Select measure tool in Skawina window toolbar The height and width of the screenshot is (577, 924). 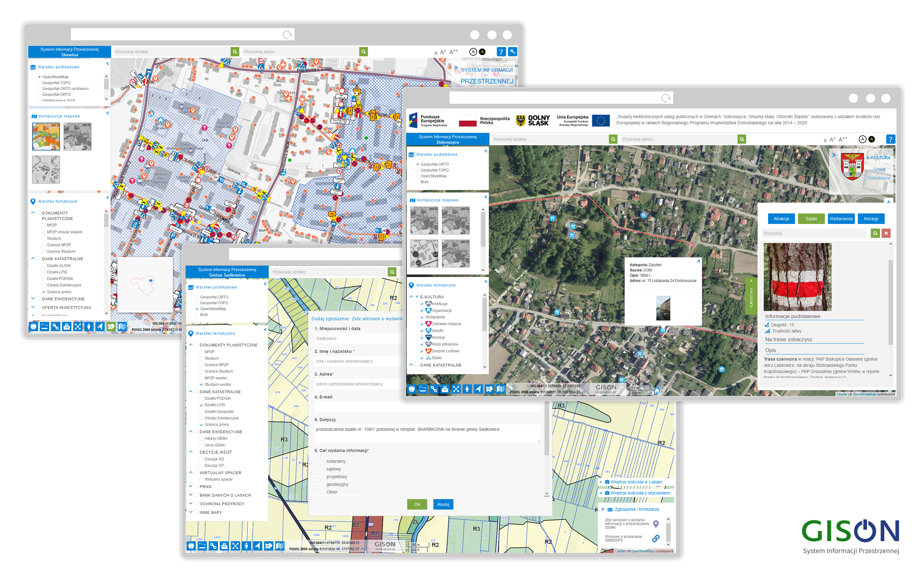pos(44,327)
